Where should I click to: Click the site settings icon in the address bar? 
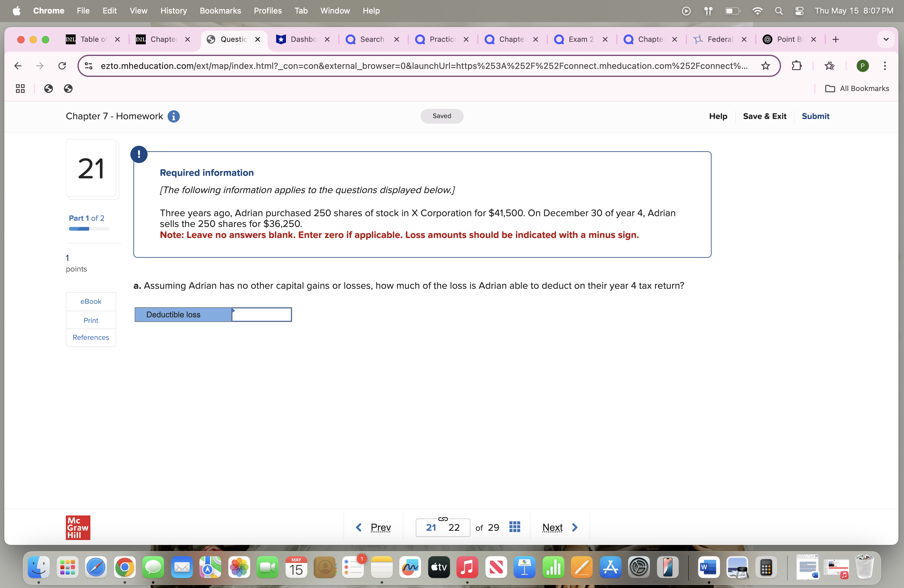[x=89, y=66]
